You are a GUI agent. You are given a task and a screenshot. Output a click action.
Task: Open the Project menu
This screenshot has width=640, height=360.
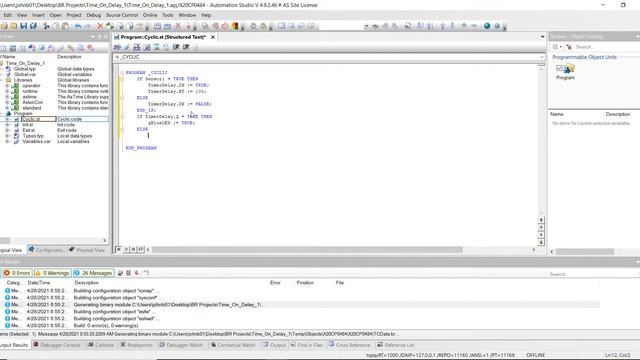pyautogui.click(x=74, y=15)
